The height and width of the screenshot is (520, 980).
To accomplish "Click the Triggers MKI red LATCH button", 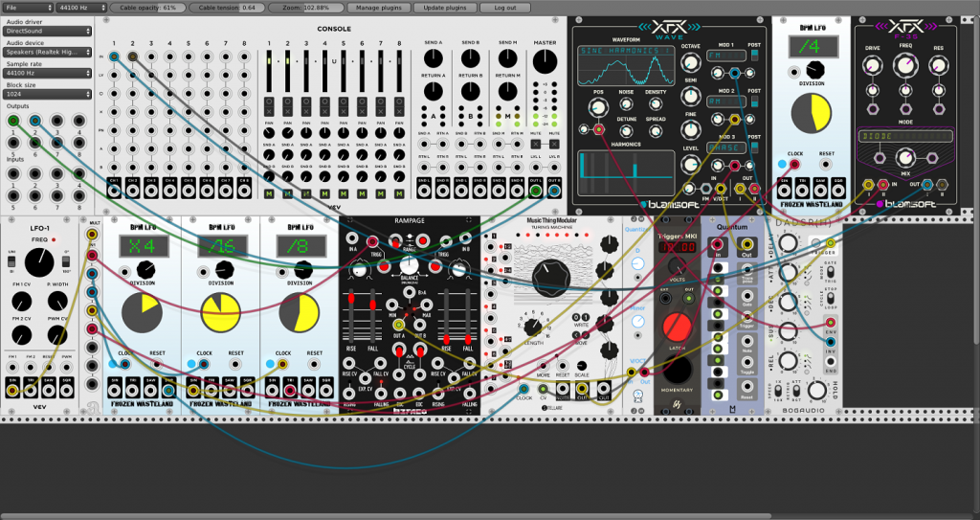I will tap(677, 328).
